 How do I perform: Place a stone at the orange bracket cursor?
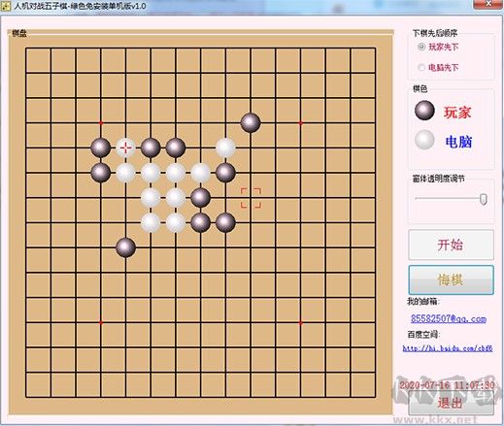point(251,198)
